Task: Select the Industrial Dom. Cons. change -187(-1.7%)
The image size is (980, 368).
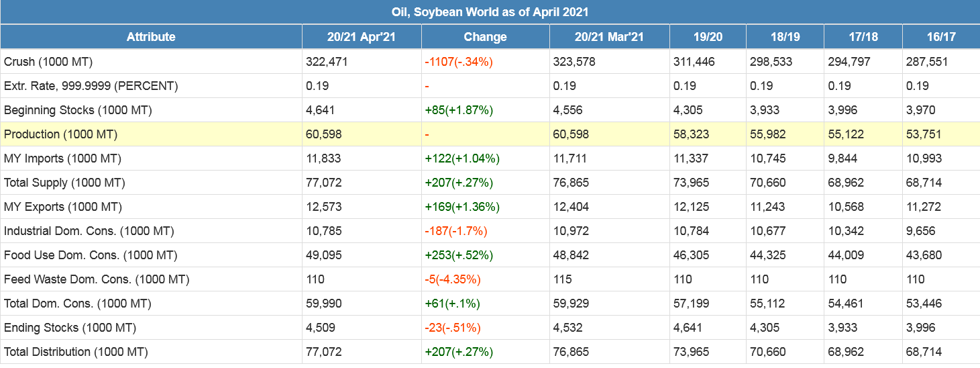Action: pyautogui.click(x=456, y=231)
